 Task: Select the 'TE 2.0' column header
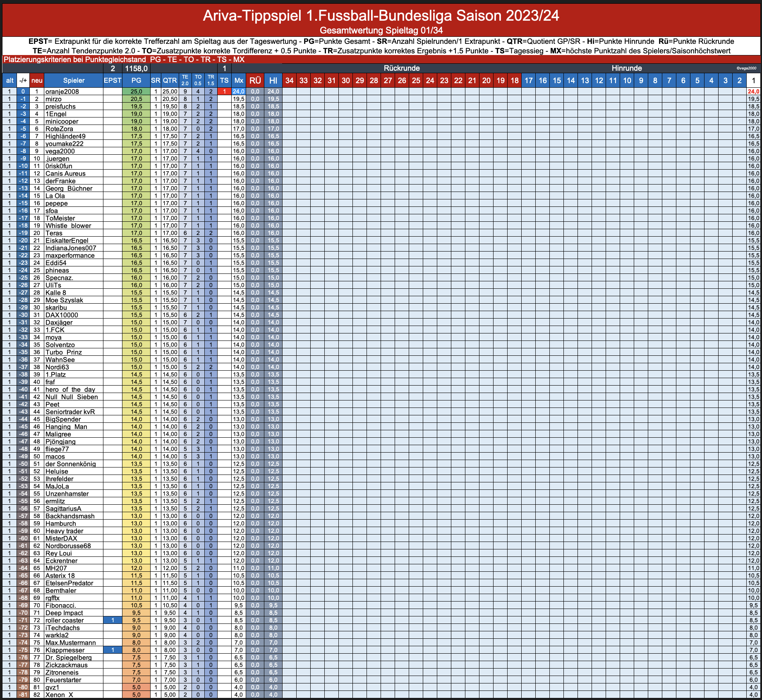(185, 80)
